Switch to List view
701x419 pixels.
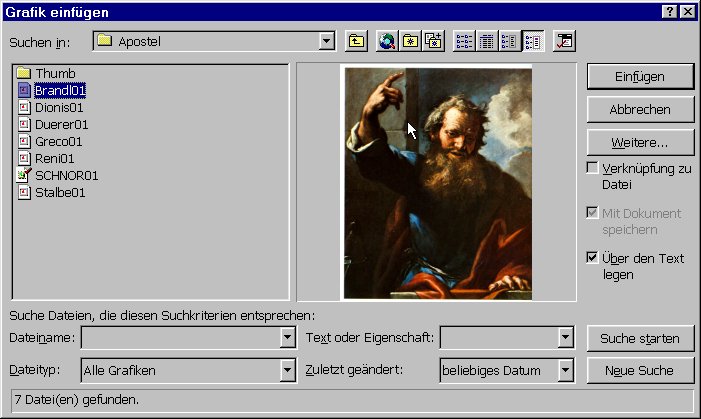(465, 41)
